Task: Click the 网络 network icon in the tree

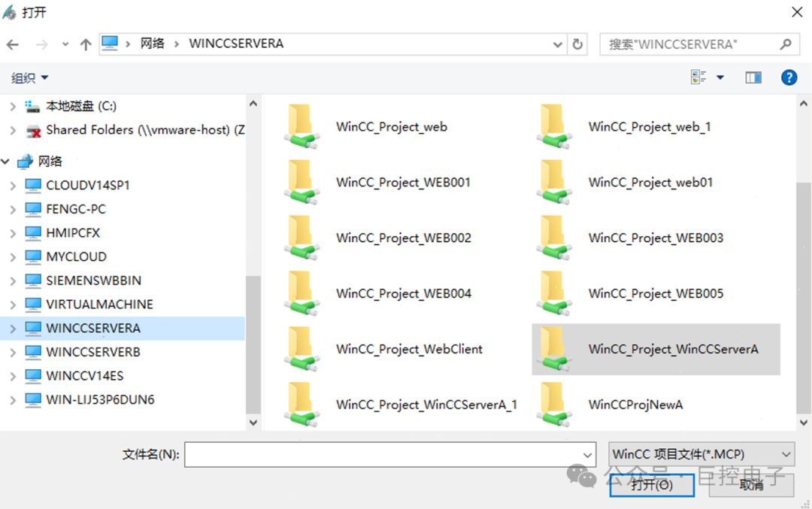Action: [26, 161]
